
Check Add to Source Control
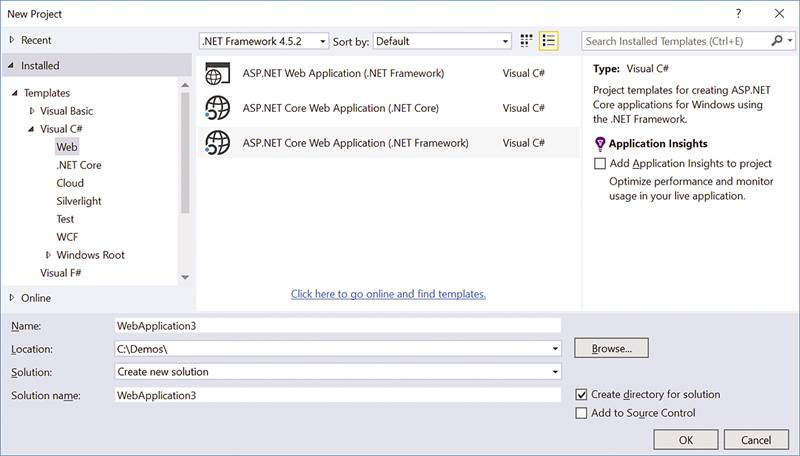(x=582, y=413)
